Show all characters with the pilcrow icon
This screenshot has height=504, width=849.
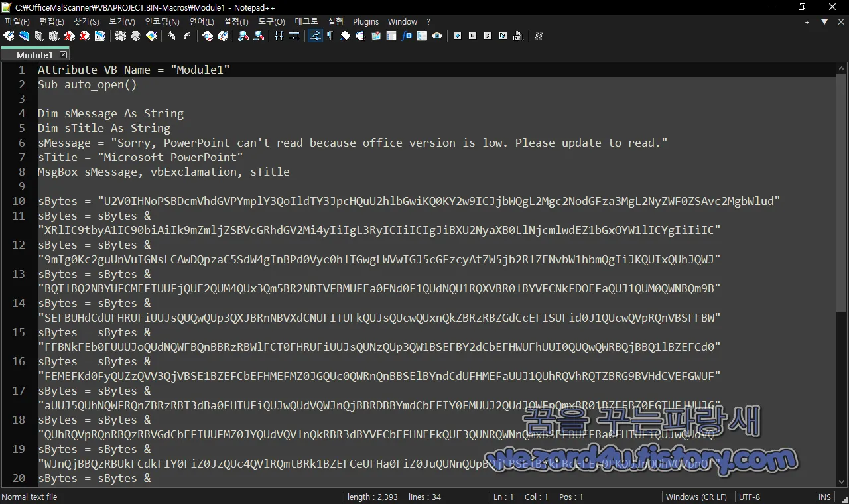(x=330, y=36)
